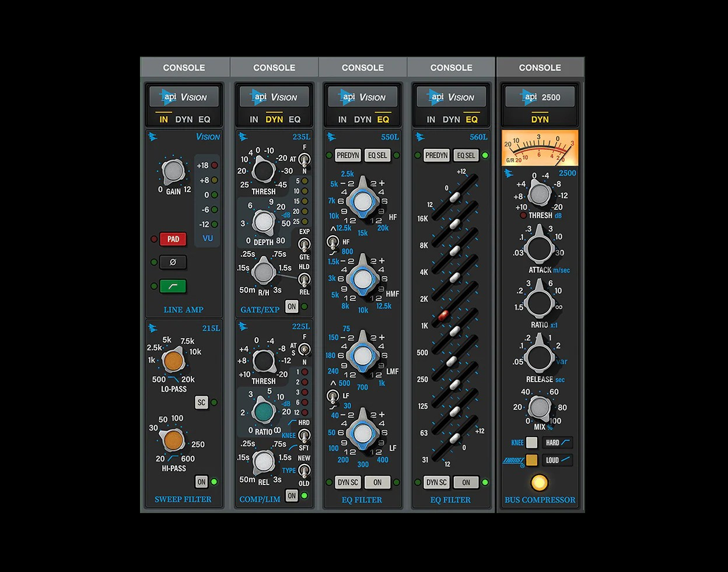The height and width of the screenshot is (572, 728).
Task: Click the DYN SC button on the 560L EQ
Action: (435, 482)
